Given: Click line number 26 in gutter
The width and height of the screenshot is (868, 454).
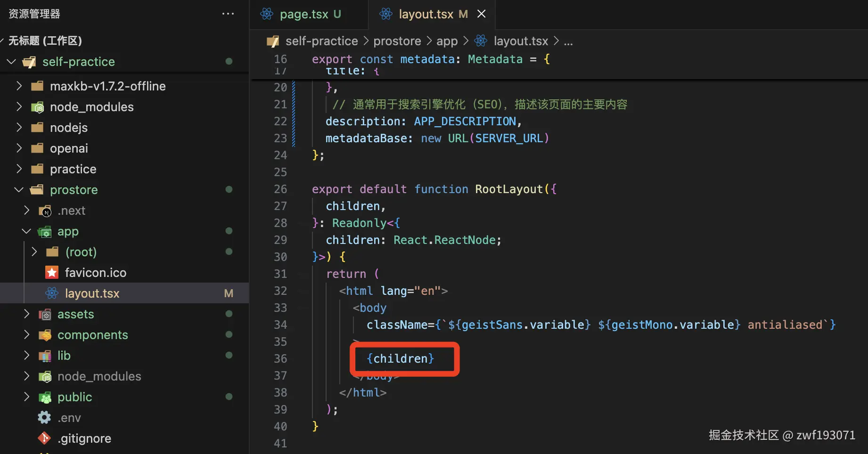Looking at the screenshot, I should point(280,189).
